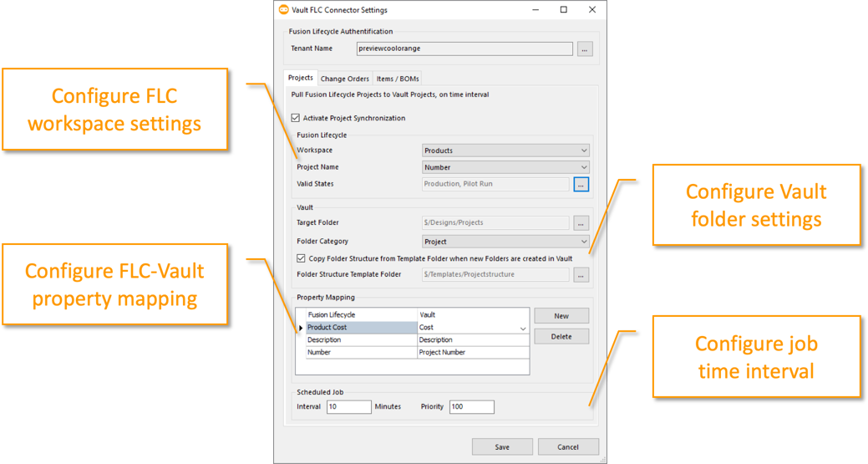Expand the Workspace dropdown showing Products
Image resolution: width=868 pixels, height=464 pixels.
(505, 150)
